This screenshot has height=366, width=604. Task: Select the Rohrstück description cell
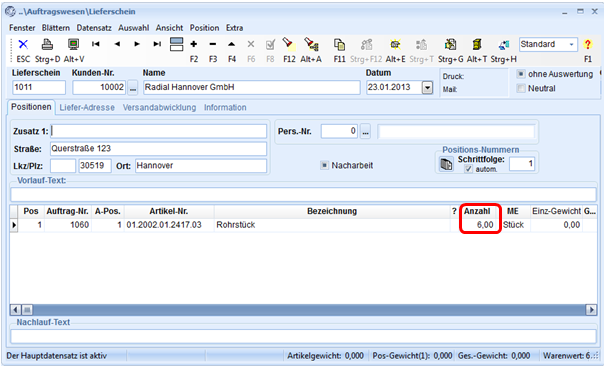[332, 225]
